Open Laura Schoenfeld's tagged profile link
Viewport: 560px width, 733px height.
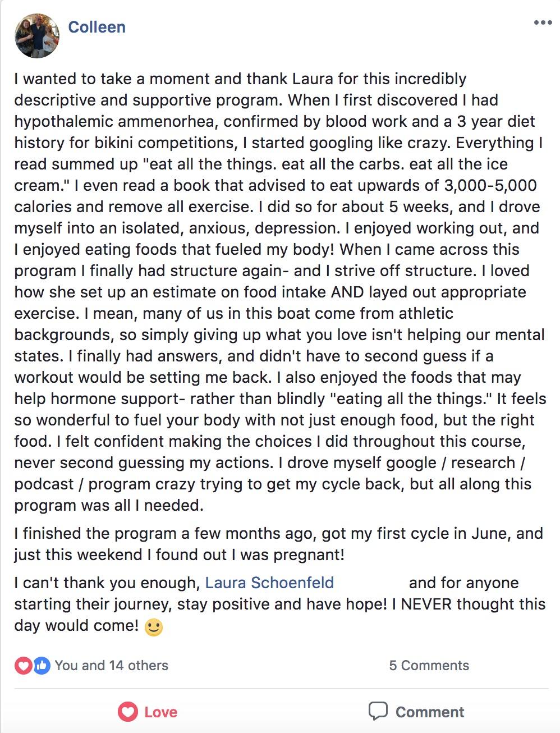[269, 583]
